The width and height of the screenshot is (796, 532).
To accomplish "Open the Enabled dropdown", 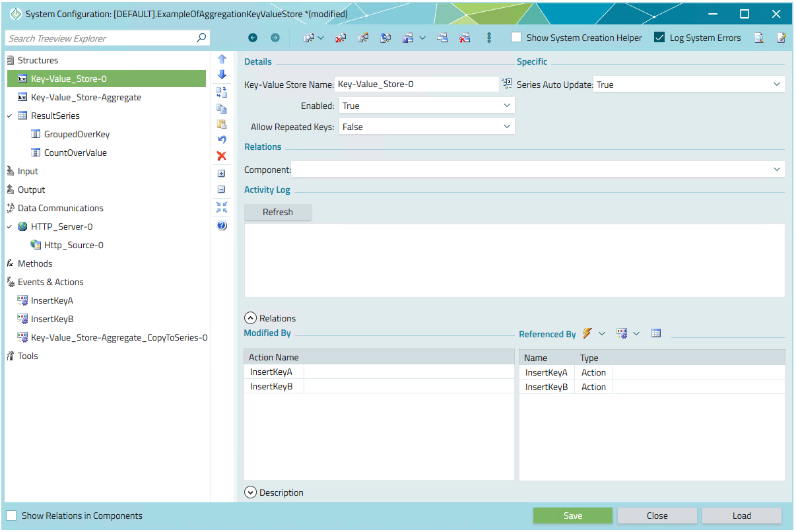I will tap(426, 106).
